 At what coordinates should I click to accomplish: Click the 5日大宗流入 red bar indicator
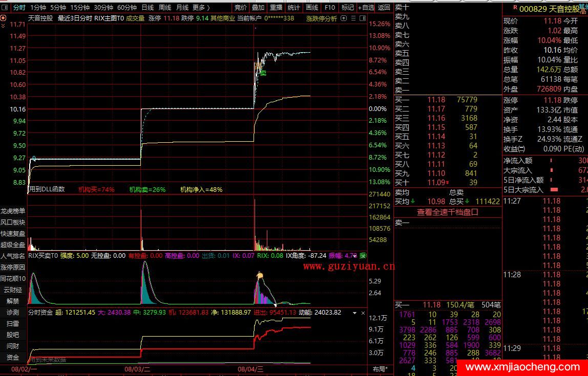[553, 190]
